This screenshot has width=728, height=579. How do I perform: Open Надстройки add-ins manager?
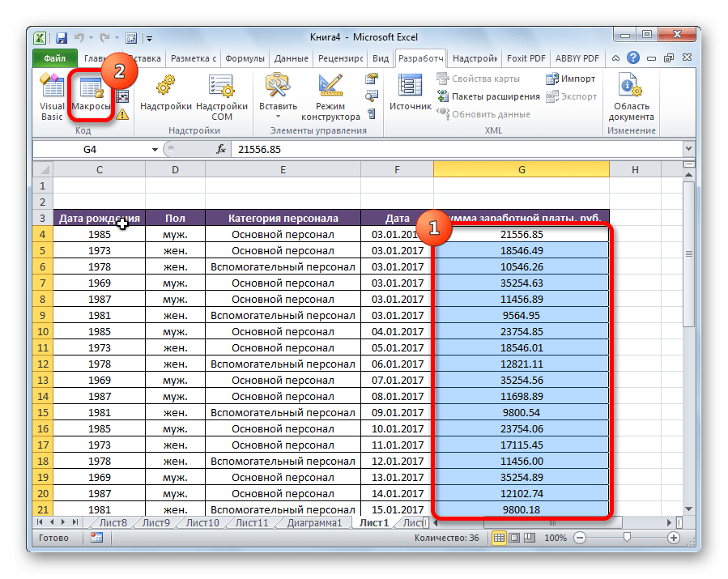pyautogui.click(x=166, y=93)
